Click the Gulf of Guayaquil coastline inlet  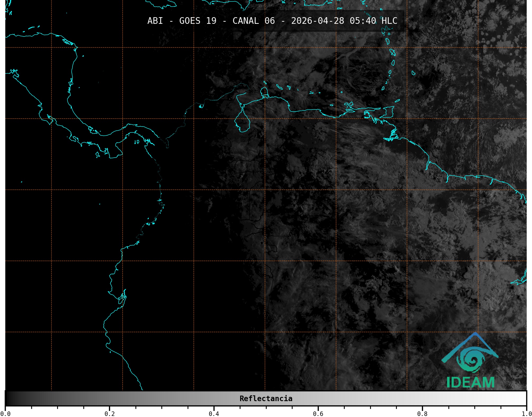coord(122,297)
